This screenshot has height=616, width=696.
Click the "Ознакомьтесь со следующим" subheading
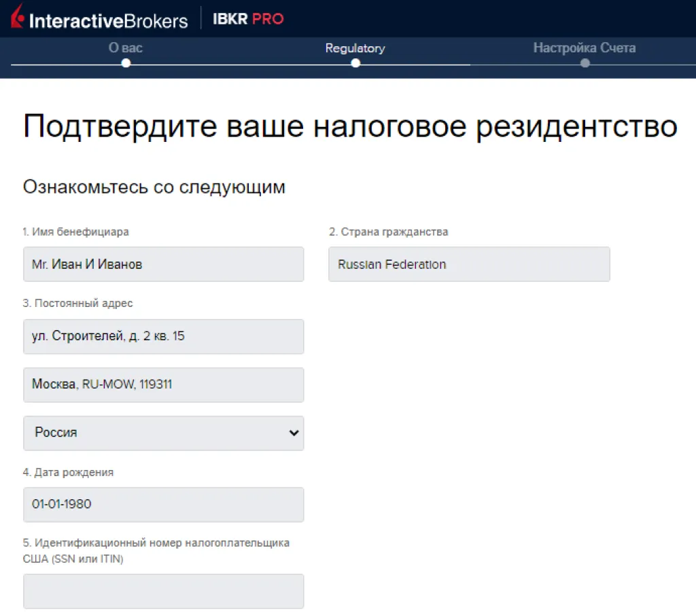pyautogui.click(x=154, y=187)
